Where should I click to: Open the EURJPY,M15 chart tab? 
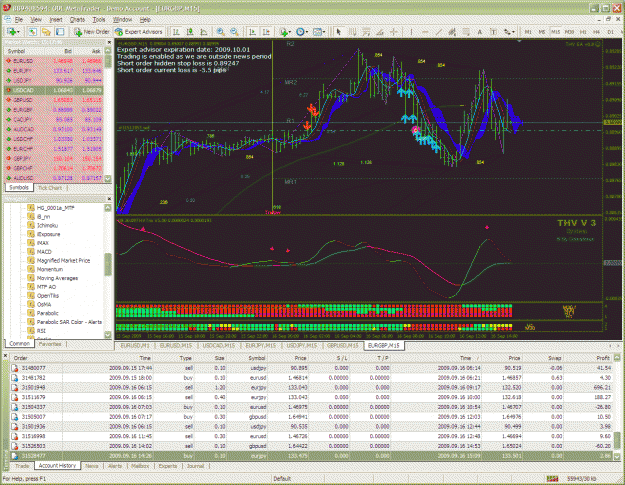259,346
